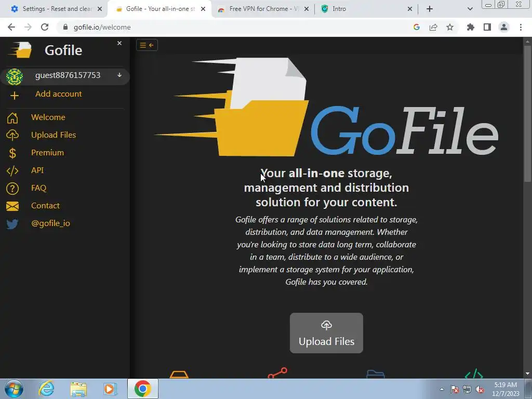
Task: Click the lock site info icon
Action: pyautogui.click(x=65, y=27)
